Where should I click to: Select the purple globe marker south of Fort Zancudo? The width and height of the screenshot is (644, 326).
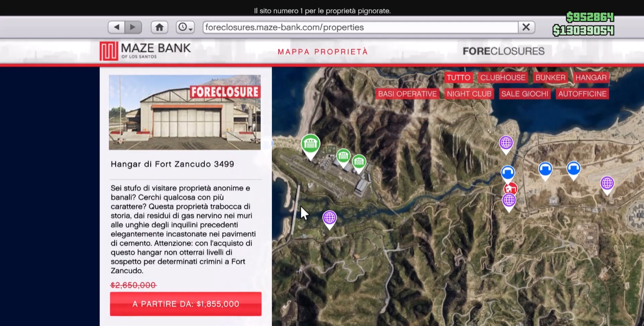pos(330,219)
